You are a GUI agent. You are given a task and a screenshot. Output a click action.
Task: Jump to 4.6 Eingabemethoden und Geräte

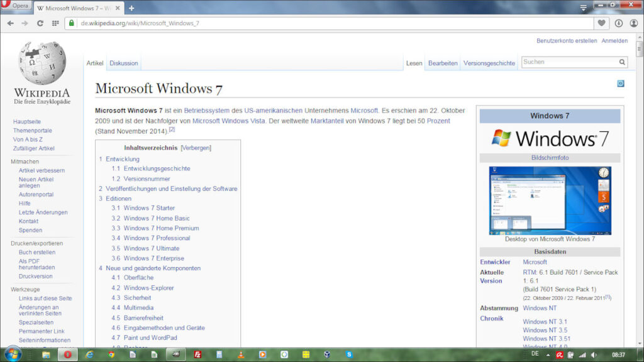[x=158, y=327]
